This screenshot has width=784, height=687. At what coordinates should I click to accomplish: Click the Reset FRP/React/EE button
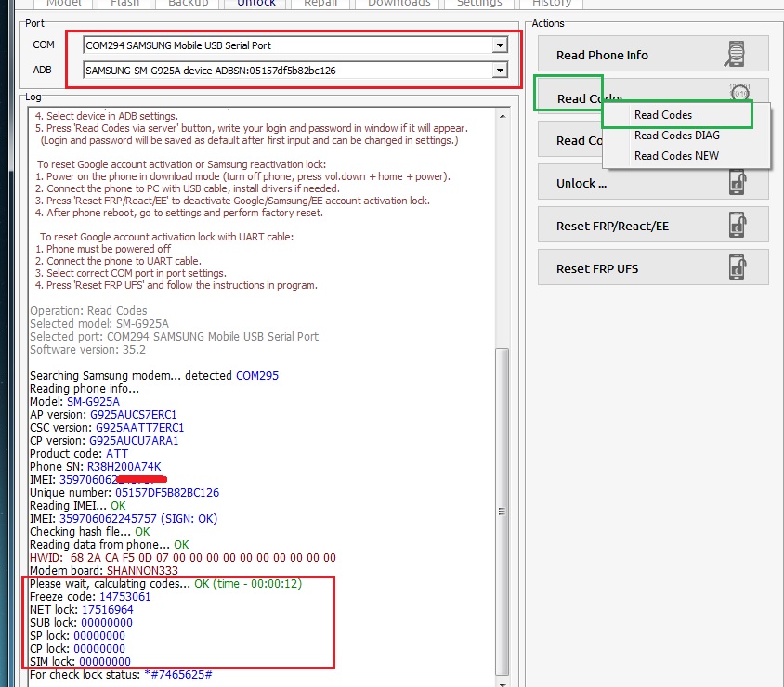click(x=653, y=225)
